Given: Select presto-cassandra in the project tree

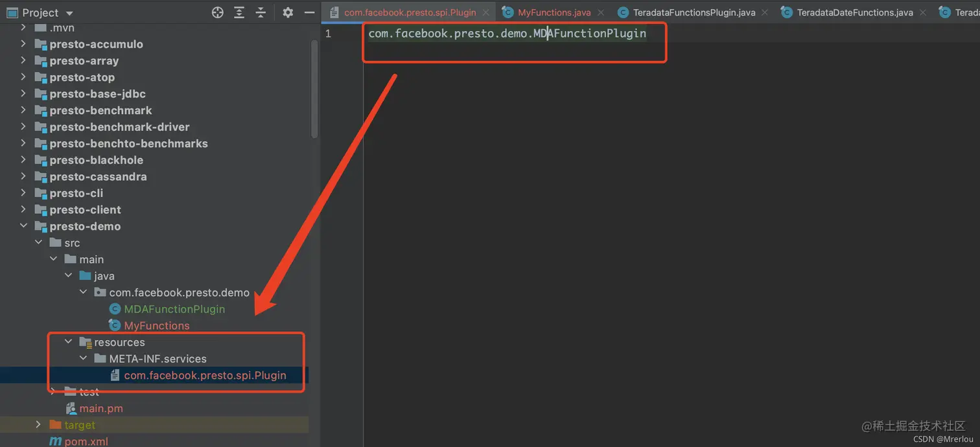Looking at the screenshot, I should (x=98, y=176).
